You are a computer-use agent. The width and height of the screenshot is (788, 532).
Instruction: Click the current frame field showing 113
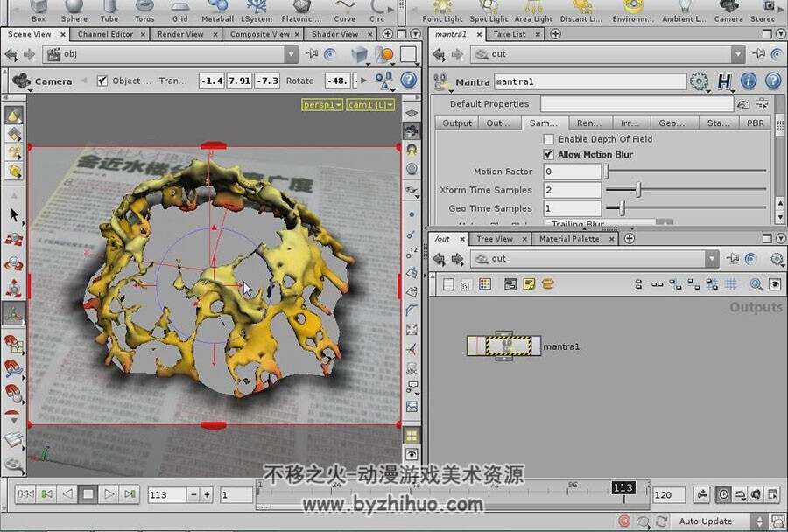(x=167, y=495)
